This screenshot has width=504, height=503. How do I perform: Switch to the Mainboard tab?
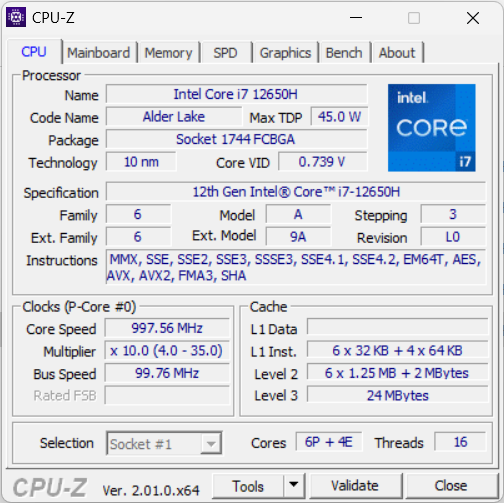tap(99, 53)
